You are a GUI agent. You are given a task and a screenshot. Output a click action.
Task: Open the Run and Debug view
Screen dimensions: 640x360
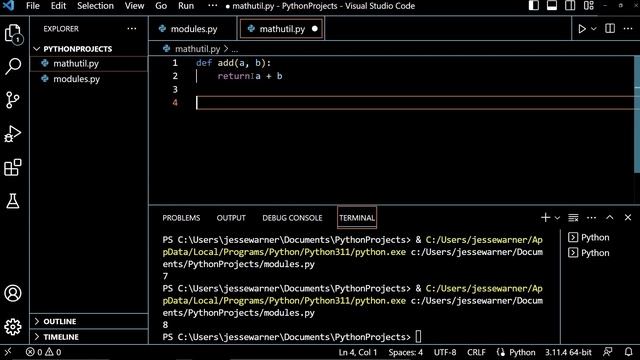point(13,133)
